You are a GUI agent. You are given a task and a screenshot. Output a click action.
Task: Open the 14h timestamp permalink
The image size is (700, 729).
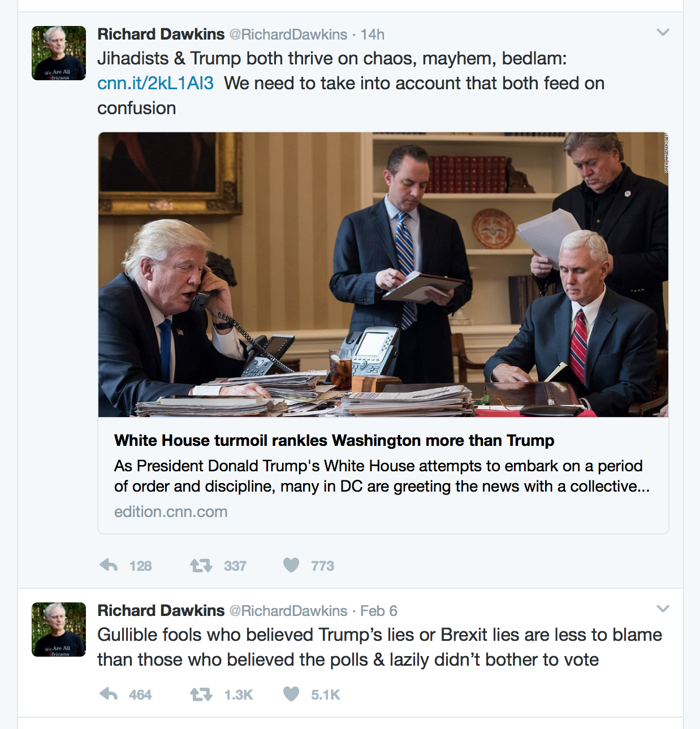[373, 34]
